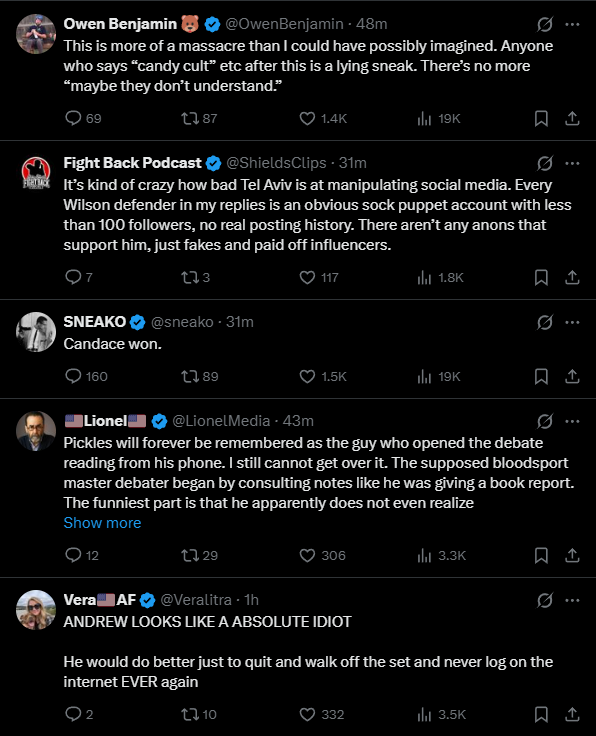
Task: Open Grok explain icon on Owen Benjamin's tweet
Action: (x=544, y=24)
